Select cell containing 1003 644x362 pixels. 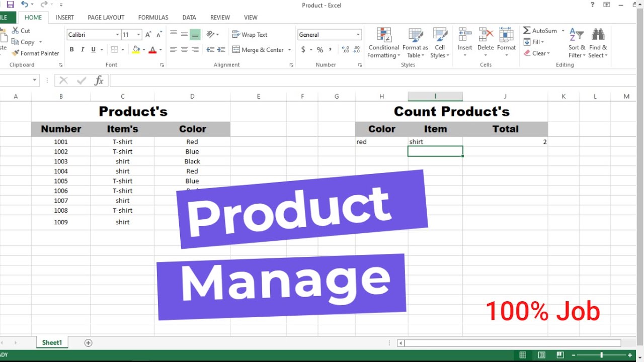[61, 161]
